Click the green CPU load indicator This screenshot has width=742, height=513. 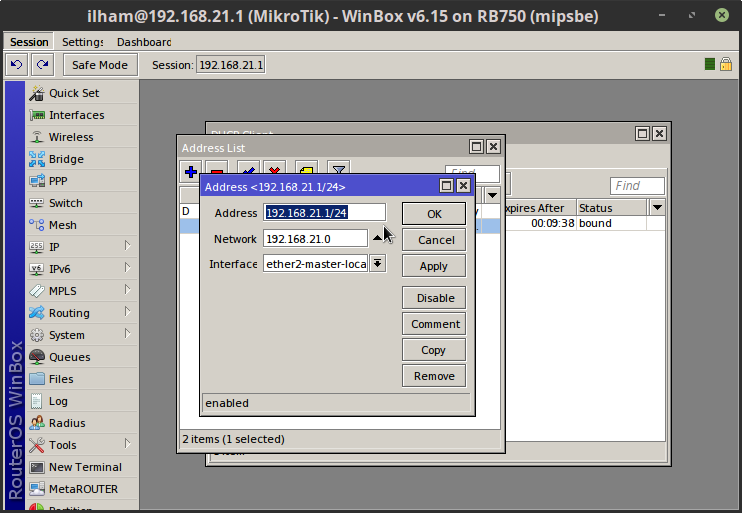[x=709, y=64]
